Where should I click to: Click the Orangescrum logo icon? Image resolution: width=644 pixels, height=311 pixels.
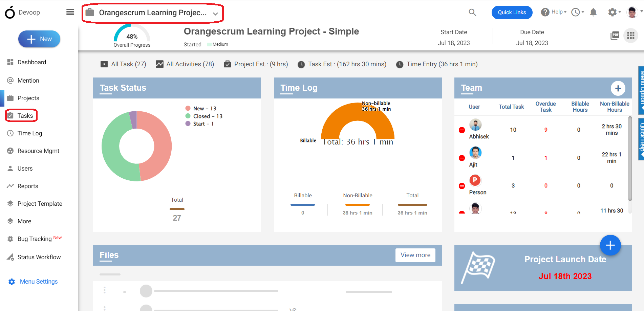10,12
